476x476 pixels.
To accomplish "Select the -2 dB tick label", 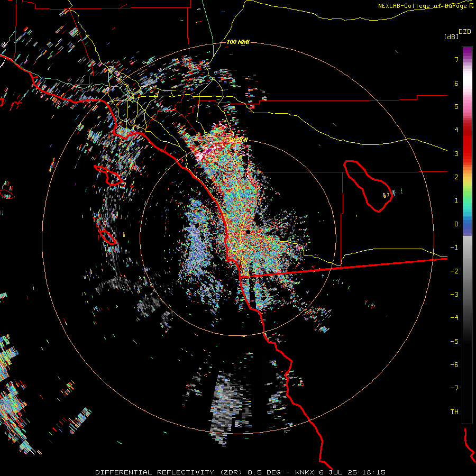I will (x=454, y=271).
